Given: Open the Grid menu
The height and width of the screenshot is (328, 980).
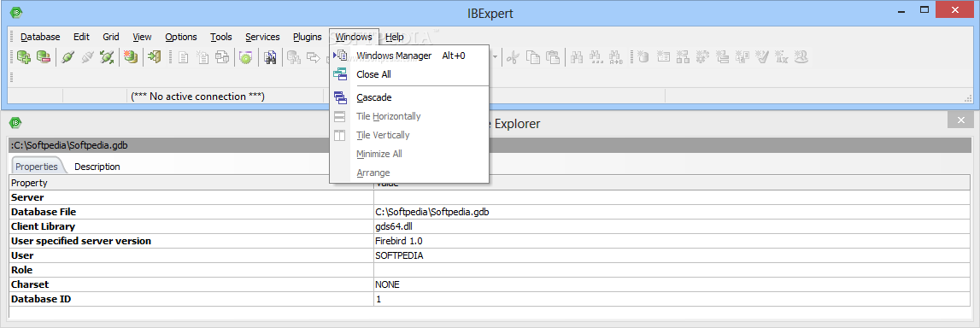Looking at the screenshot, I should [x=110, y=37].
